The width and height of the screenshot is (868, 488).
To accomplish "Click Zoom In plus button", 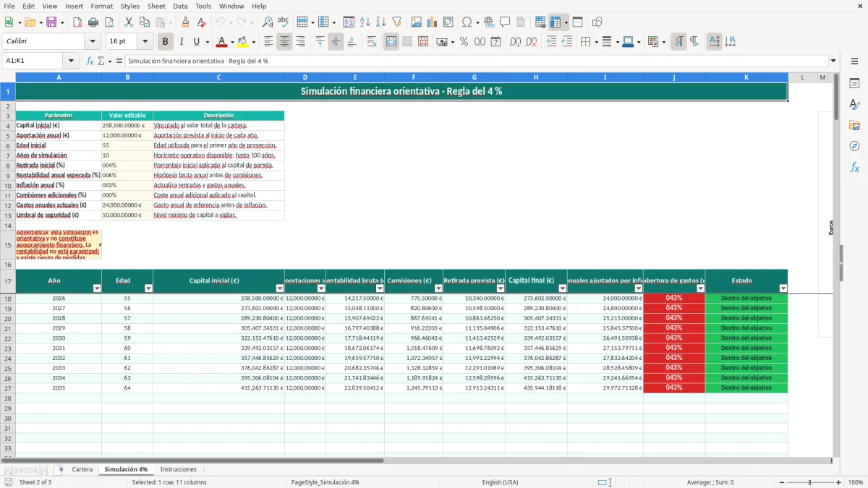I will click(839, 482).
